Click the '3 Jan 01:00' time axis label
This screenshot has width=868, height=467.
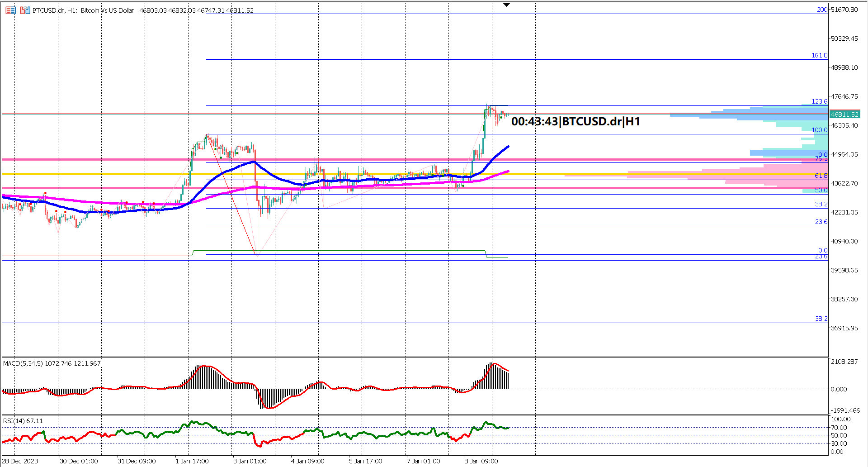click(x=250, y=461)
